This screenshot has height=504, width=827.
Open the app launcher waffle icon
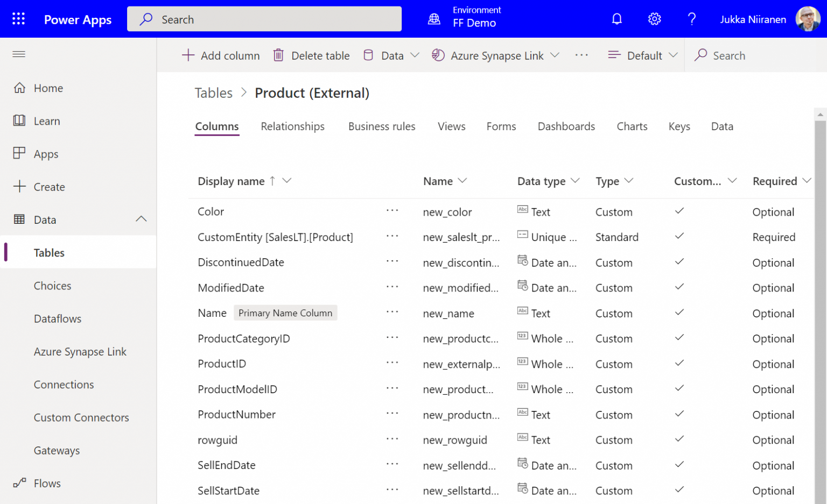click(x=18, y=19)
